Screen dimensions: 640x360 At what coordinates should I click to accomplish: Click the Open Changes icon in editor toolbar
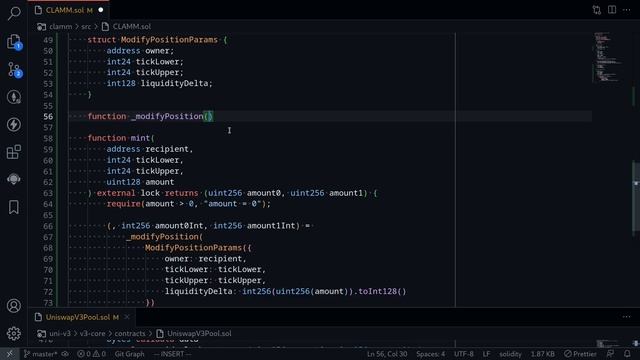point(597,10)
